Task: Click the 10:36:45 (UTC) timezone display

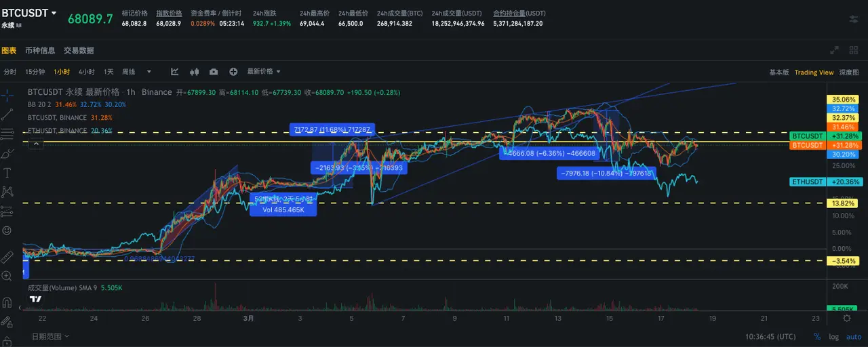Action: coord(770,337)
